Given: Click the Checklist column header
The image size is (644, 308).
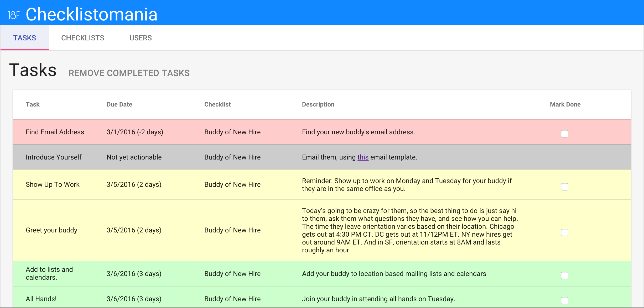Looking at the screenshot, I should pos(217,104).
